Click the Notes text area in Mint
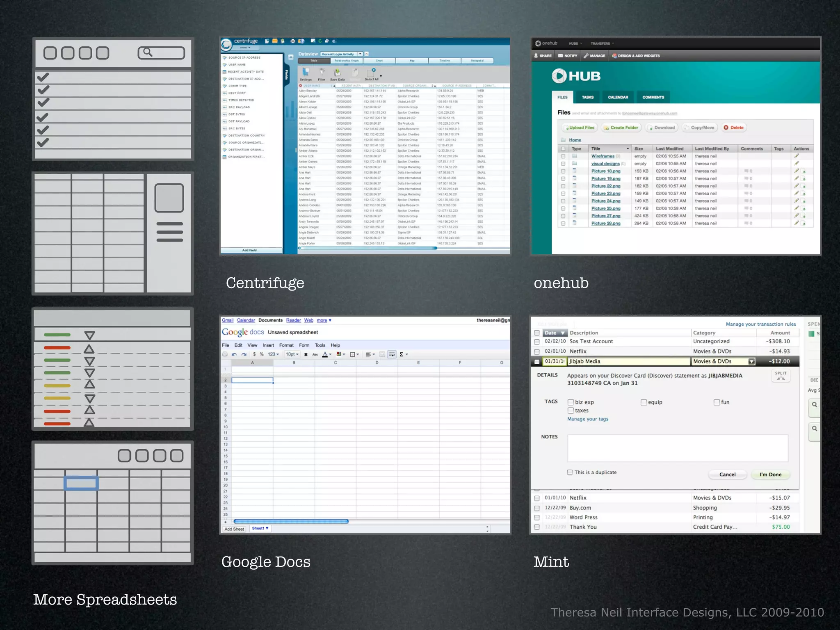The width and height of the screenshot is (840, 630). [x=678, y=448]
